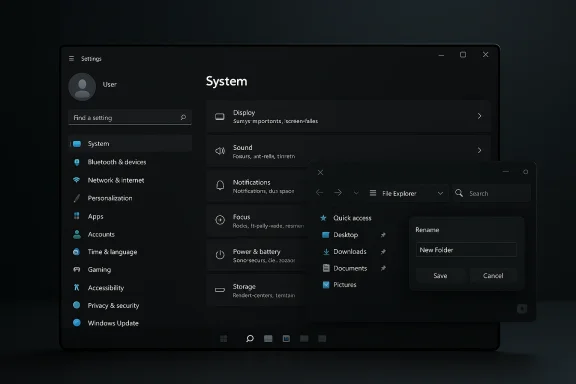Open the Downloads folder in Quick access

[350, 252]
